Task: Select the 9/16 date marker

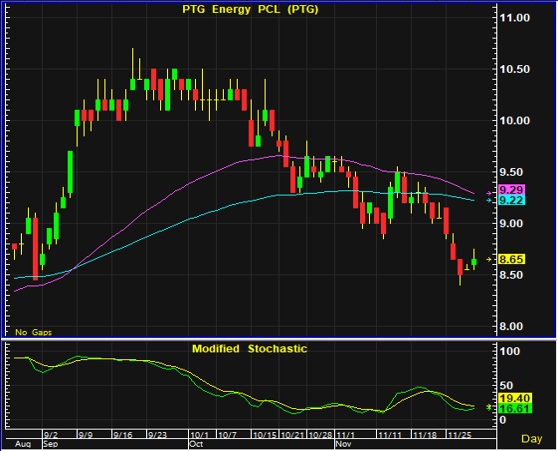Action: [x=123, y=435]
